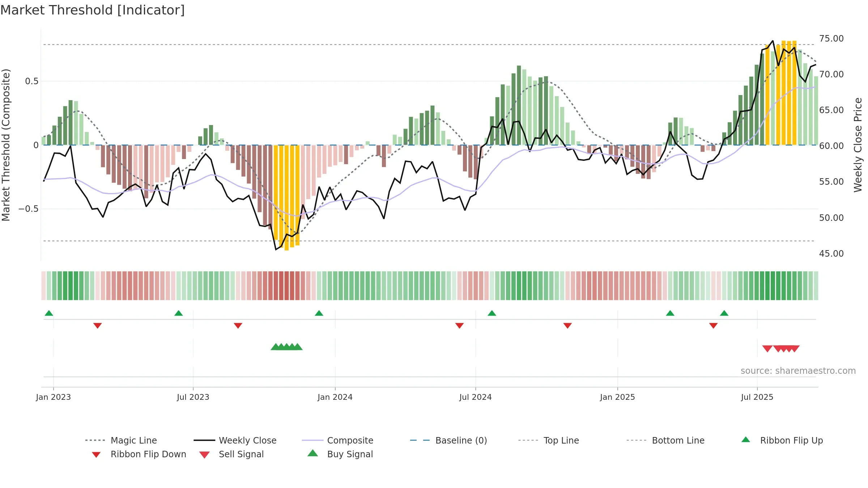This screenshot has height=488, width=868.
Task: Click the Market Threshold (Composite) axis title
Action: 6,145
